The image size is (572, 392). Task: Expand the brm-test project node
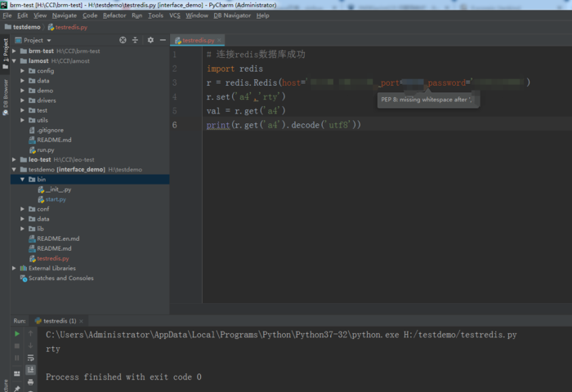coord(14,51)
